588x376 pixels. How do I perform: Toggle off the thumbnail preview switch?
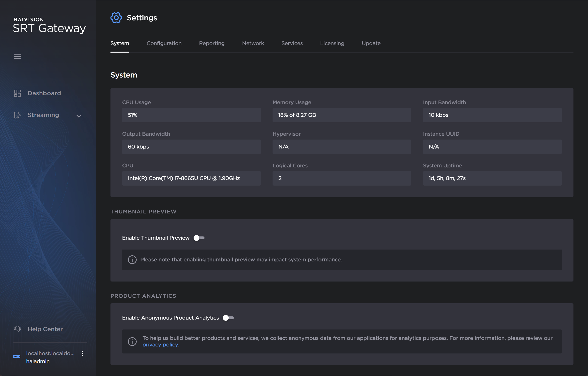(199, 238)
